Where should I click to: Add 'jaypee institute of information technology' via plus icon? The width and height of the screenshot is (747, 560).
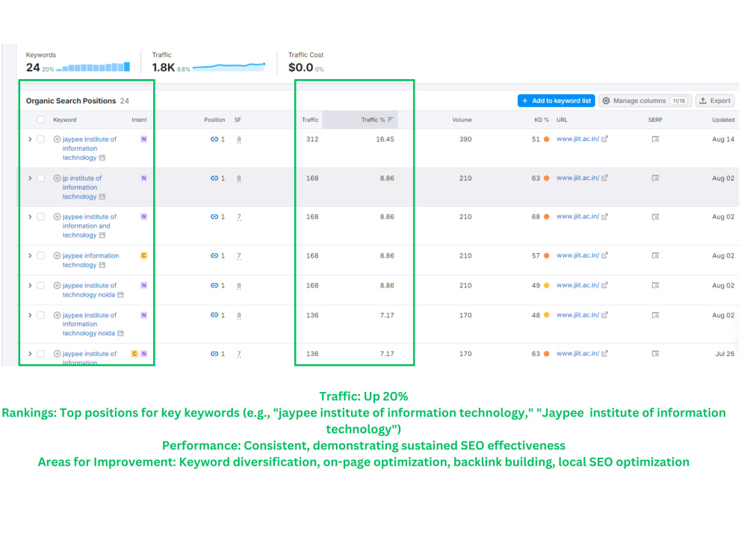[57, 139]
